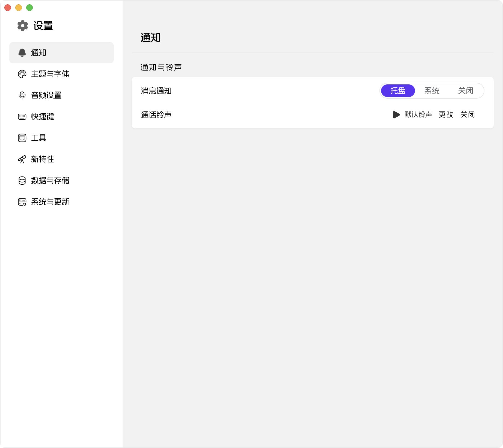Click the 设置 window title text

(43, 26)
